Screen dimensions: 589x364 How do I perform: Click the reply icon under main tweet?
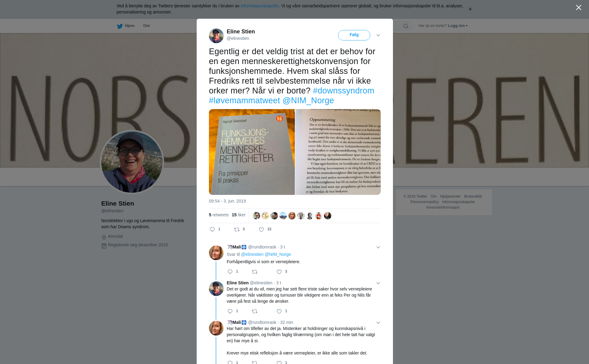pos(212,229)
